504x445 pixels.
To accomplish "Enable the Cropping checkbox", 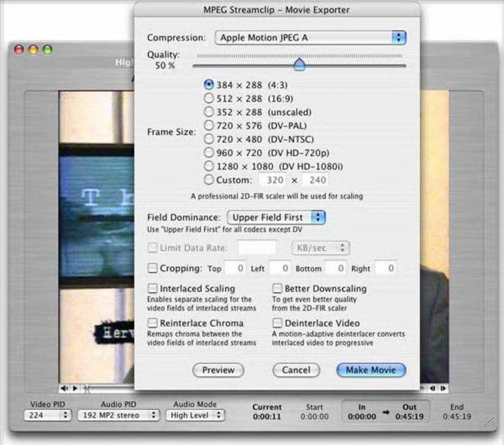I will [x=152, y=268].
